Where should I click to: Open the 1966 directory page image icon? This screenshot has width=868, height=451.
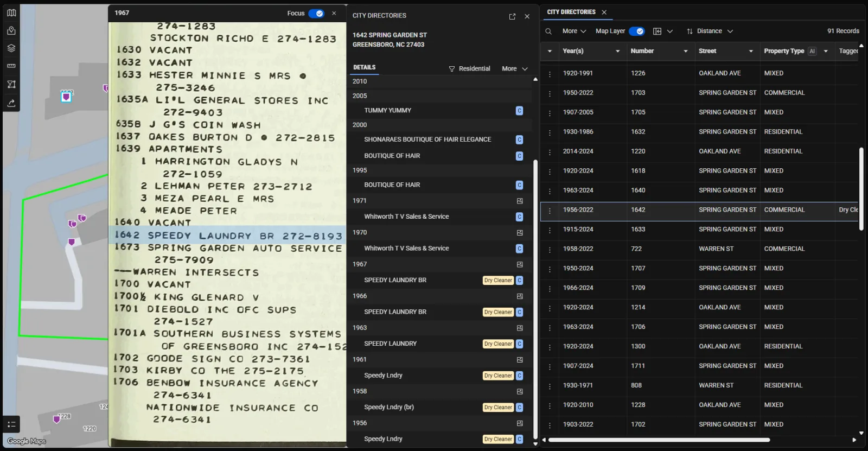click(520, 296)
